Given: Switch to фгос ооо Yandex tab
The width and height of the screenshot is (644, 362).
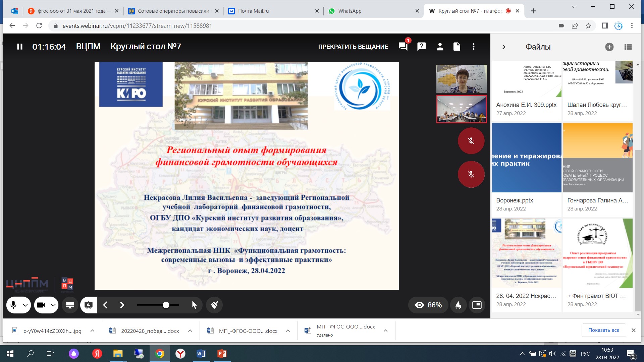Looking at the screenshot, I should [73, 11].
